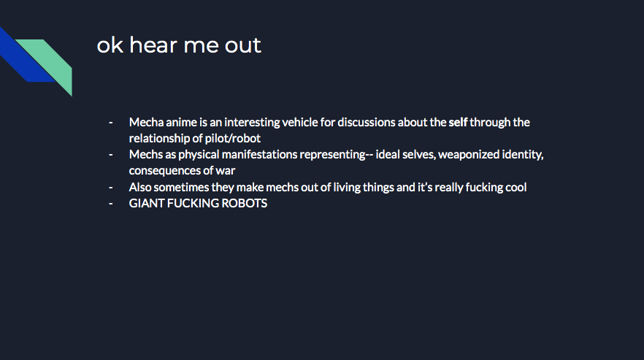The width and height of the screenshot is (644, 360).
Task: Click the dash before 'Mecha anime'
Action: click(x=111, y=122)
